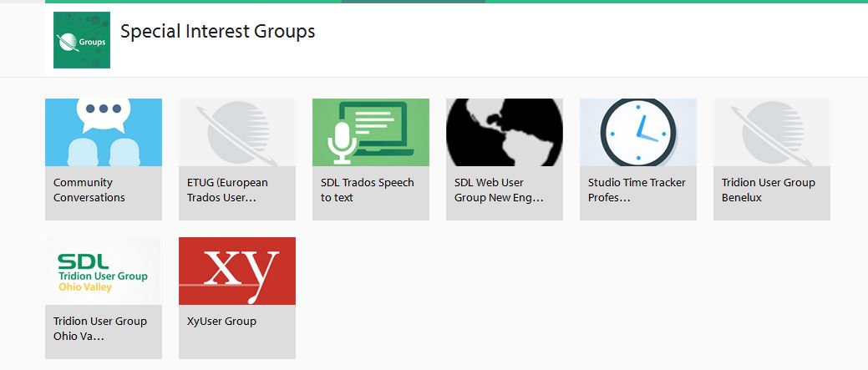This screenshot has width=868, height=370.
Task: Open Tridion User Group Ohio Va… link
Action: [99, 329]
